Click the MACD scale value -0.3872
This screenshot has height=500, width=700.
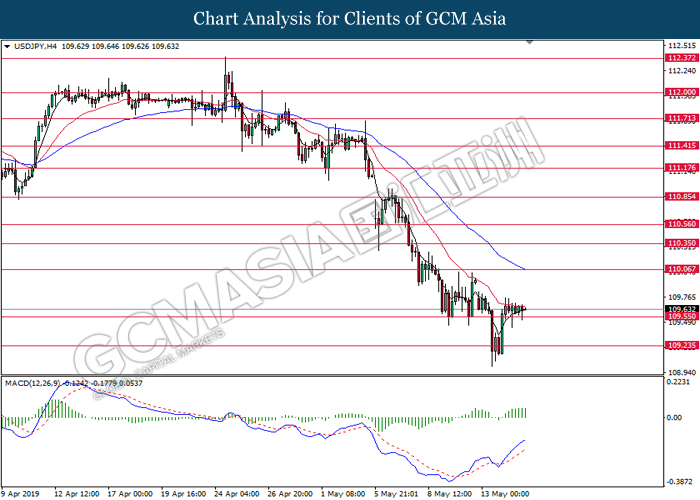point(679,482)
